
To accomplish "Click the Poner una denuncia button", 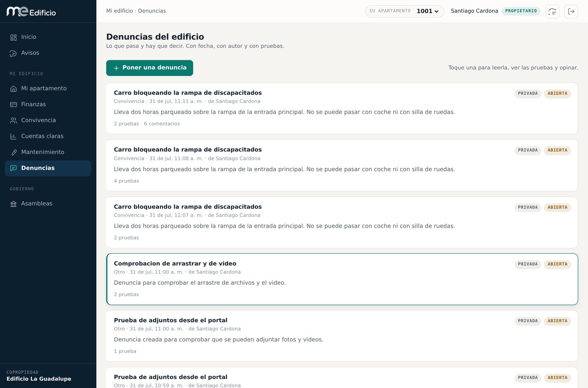I will tap(150, 68).
